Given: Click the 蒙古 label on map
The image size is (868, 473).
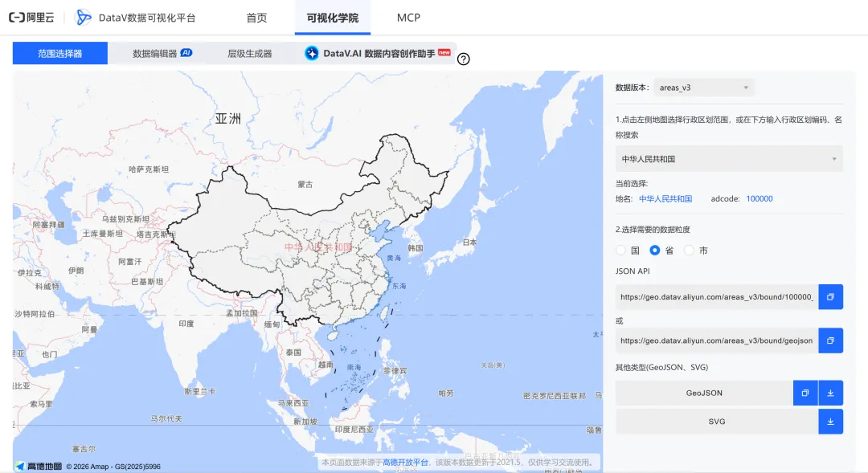Looking at the screenshot, I should pyautogui.click(x=305, y=184).
